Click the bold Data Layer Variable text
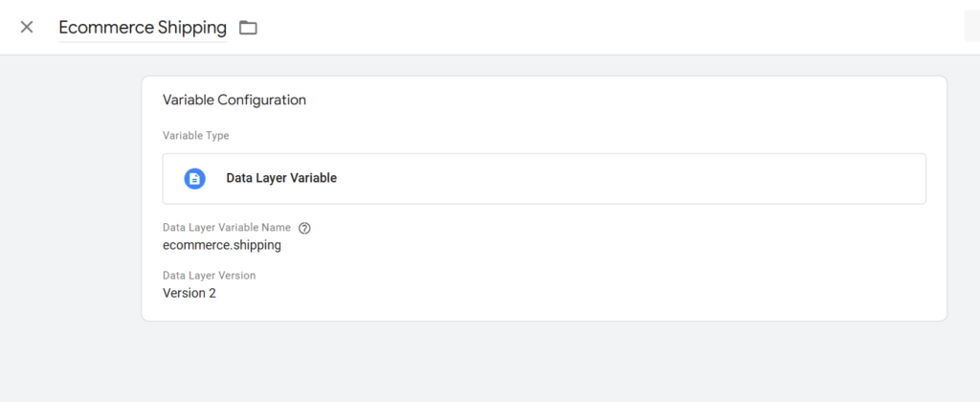 (x=280, y=178)
